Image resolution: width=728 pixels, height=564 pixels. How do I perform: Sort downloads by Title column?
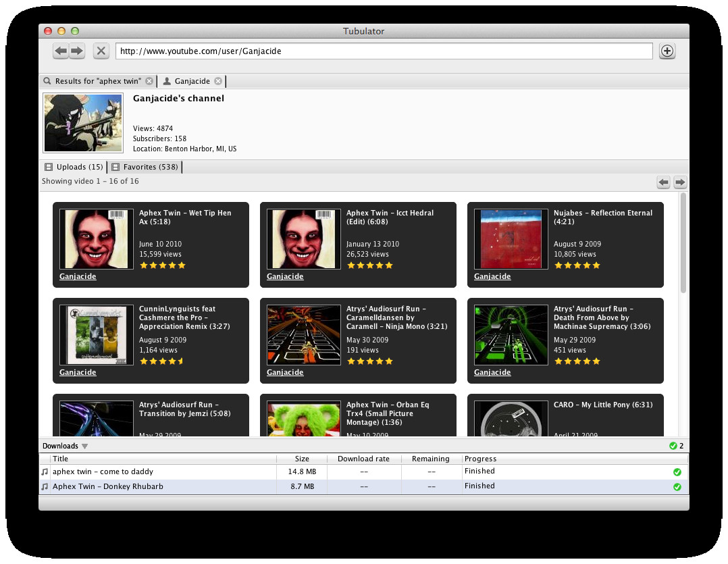(x=163, y=459)
